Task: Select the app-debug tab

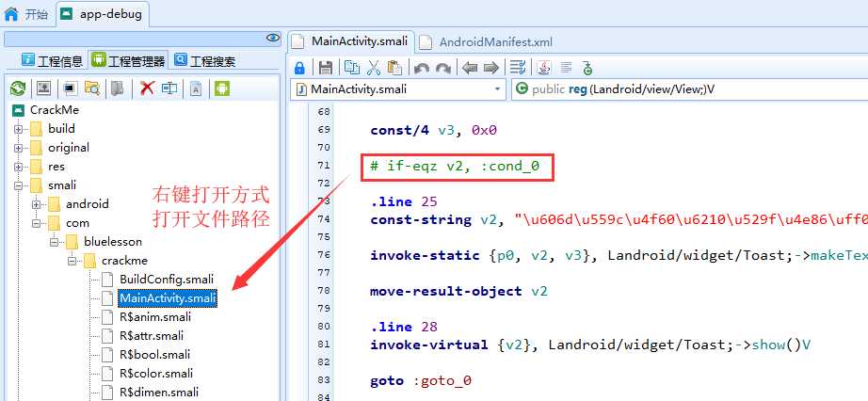Action: [x=102, y=14]
